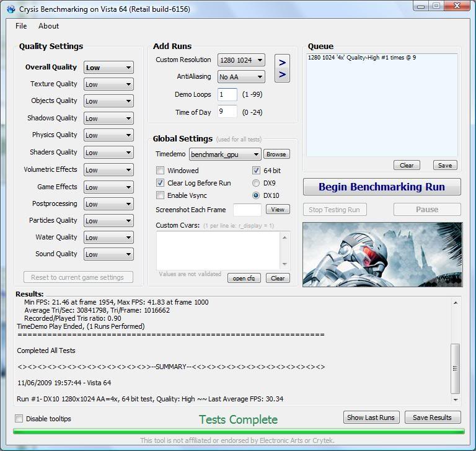The height and width of the screenshot is (451, 476).
Task: Open the Overall Quality dropdown
Action: point(108,68)
